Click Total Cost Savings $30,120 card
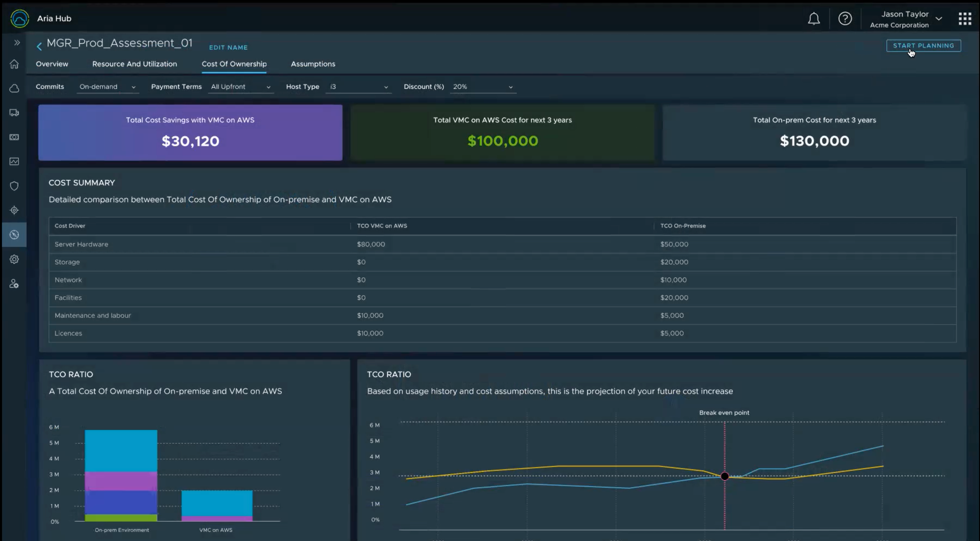Viewport: 980px width, 541px height. point(190,133)
